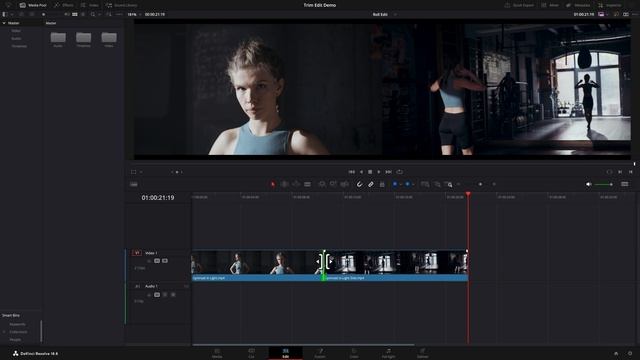Viewport: 640px width, 360px height.
Task: Click the Overwrite Clip toolbar icon
Action: (x=333, y=184)
